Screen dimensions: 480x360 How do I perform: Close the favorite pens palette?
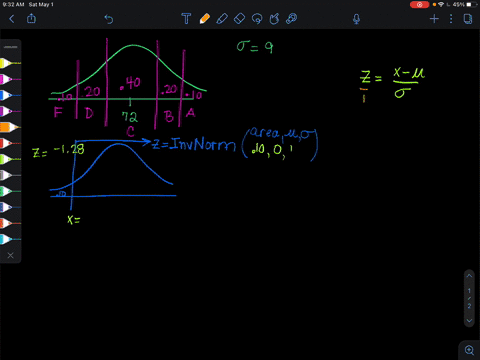[10, 255]
